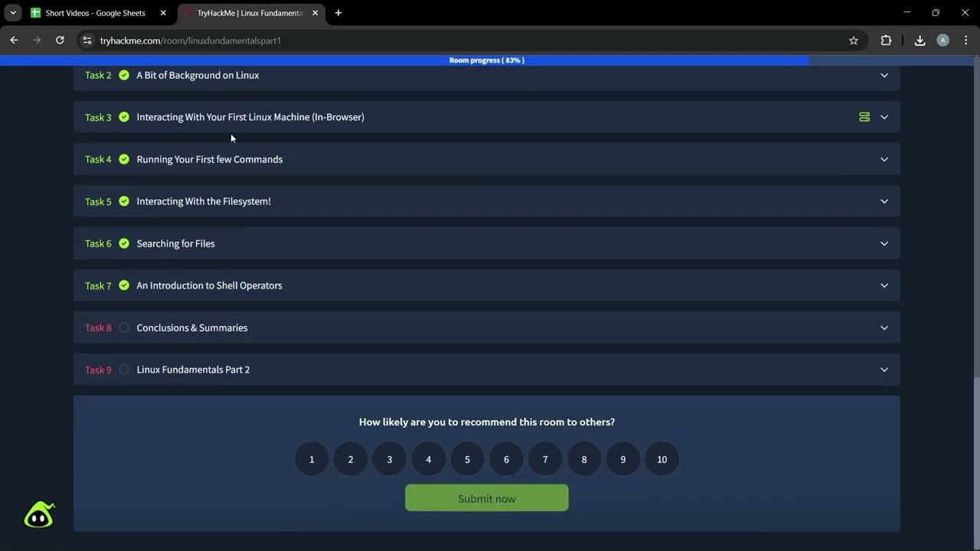Click the TryHackMe mascot chat icon
Viewport: 980px width, 551px height.
click(x=39, y=515)
